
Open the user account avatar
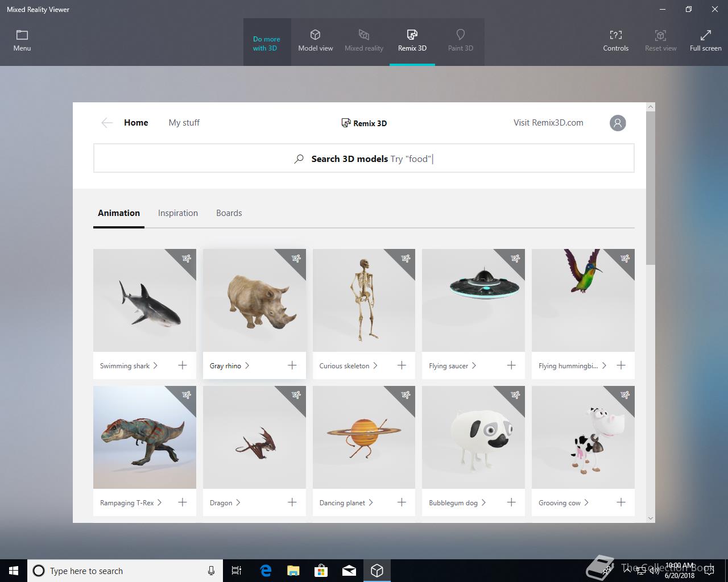pos(618,123)
